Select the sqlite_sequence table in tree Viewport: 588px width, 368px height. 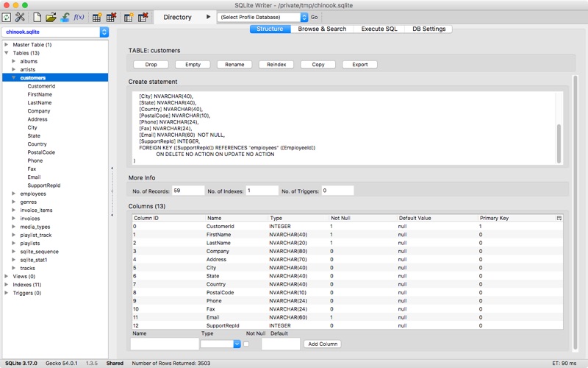pyautogui.click(x=40, y=252)
